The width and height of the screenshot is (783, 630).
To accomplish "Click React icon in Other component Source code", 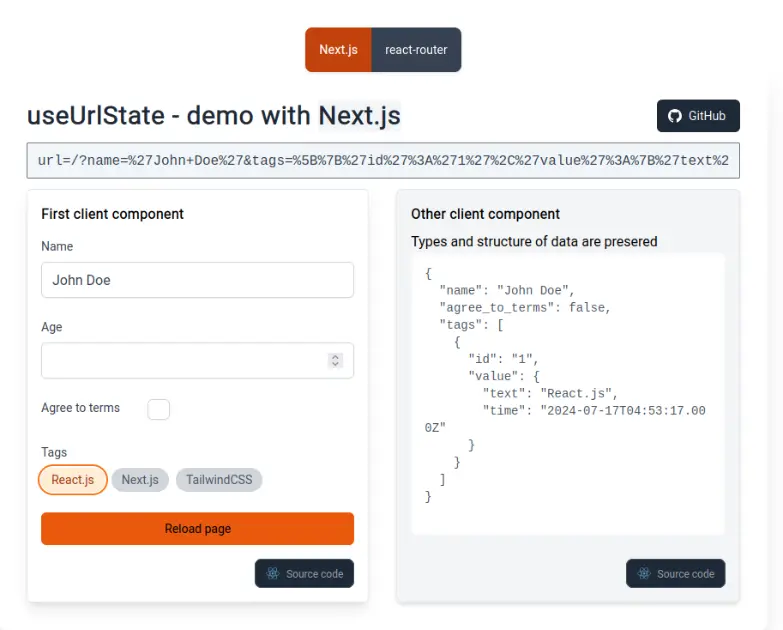I will point(644,574).
